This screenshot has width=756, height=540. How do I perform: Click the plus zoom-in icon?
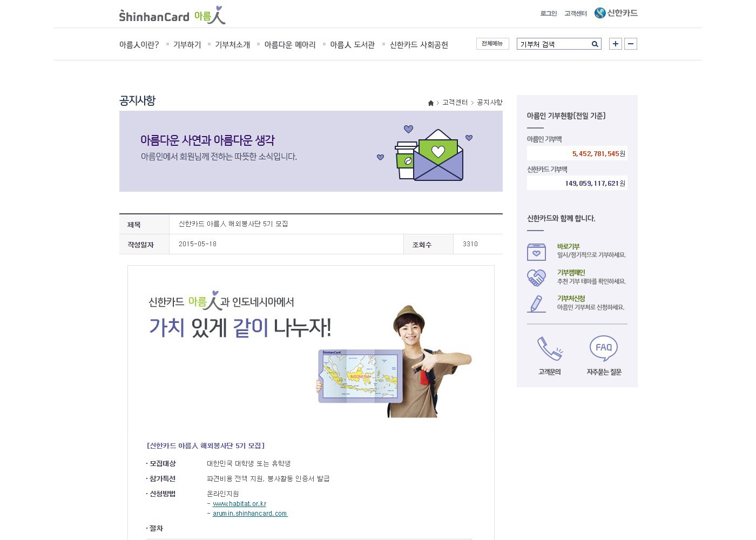616,44
